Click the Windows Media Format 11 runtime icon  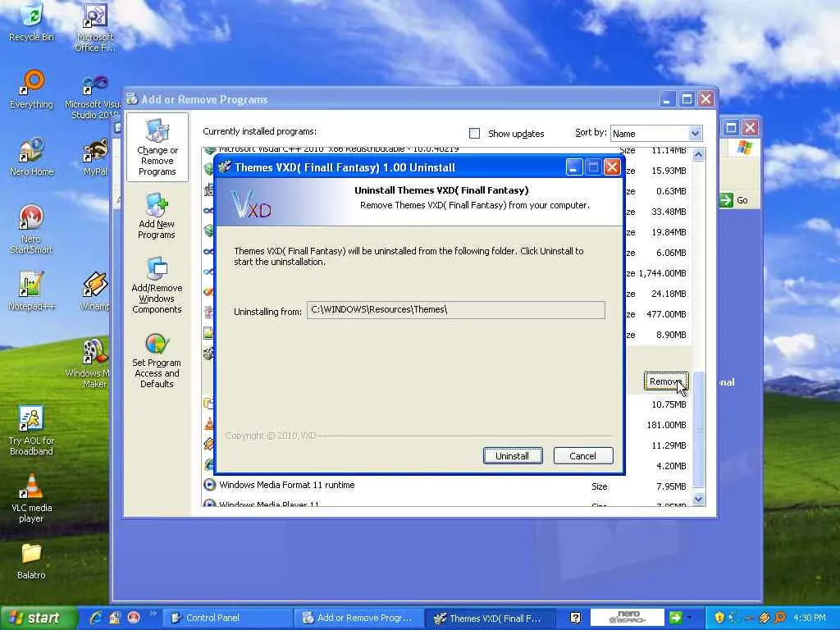coord(209,485)
